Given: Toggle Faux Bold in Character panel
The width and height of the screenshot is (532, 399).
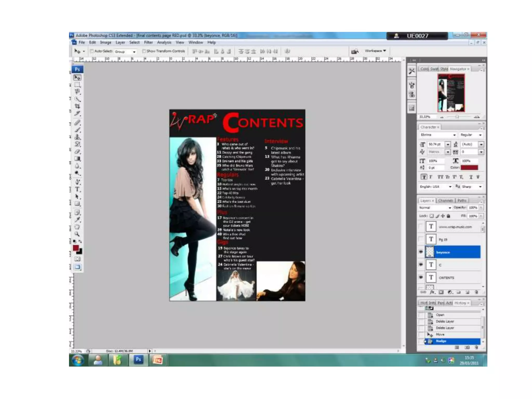Looking at the screenshot, I should click(x=424, y=177).
